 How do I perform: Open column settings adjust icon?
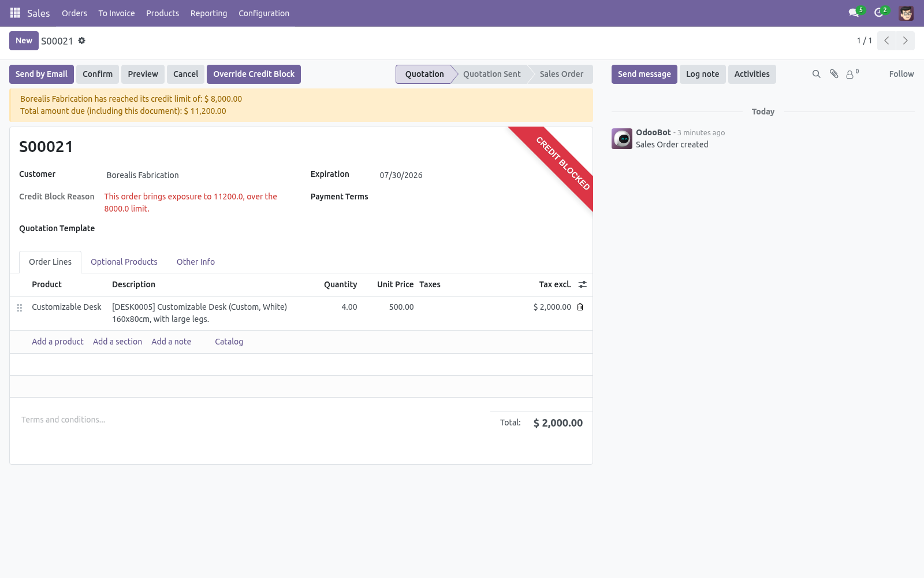(x=583, y=284)
